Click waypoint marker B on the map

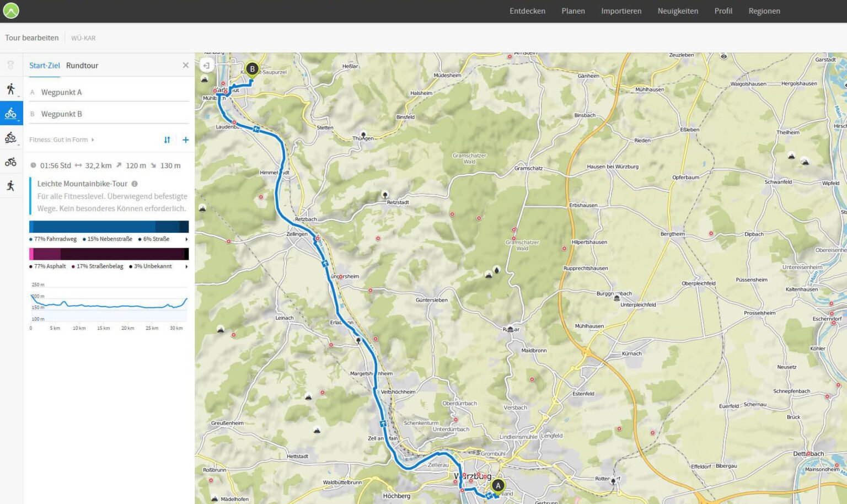click(252, 69)
